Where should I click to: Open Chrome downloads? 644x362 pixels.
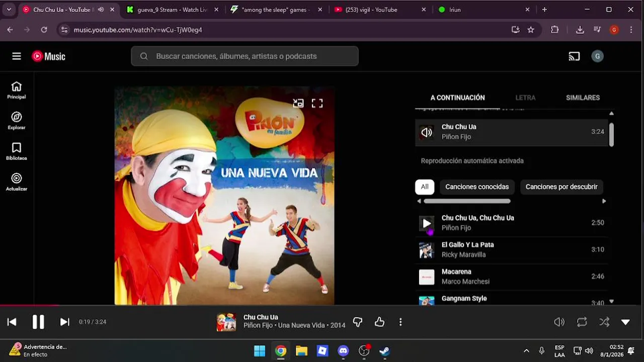tap(580, 30)
